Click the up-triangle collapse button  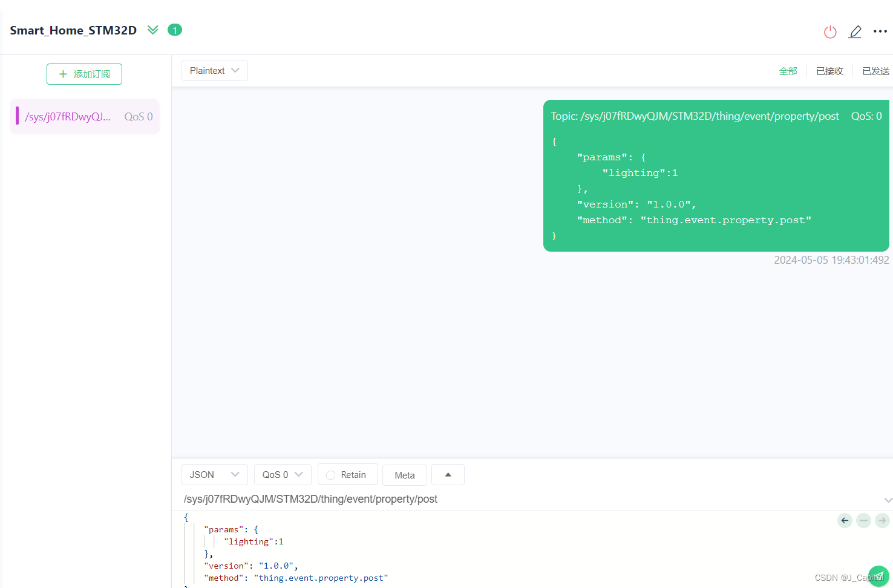pos(448,475)
